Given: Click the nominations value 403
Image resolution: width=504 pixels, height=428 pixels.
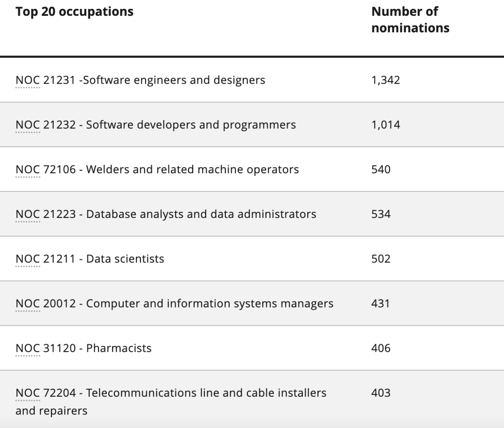Looking at the screenshot, I should (x=381, y=393).
